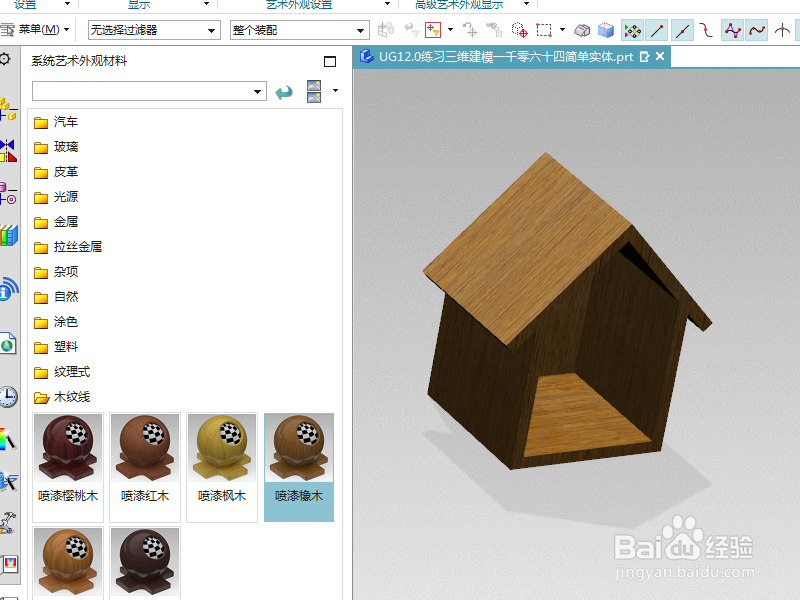Screen dimensions: 800x600
Task: Click the snap view eraser-like icon
Action: pos(582,31)
